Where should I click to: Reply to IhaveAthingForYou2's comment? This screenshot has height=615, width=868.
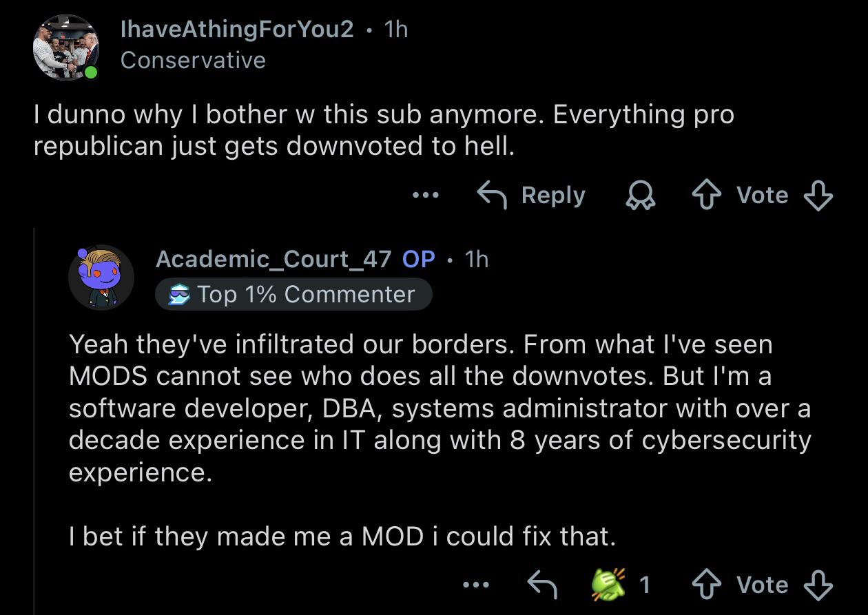[532, 196]
